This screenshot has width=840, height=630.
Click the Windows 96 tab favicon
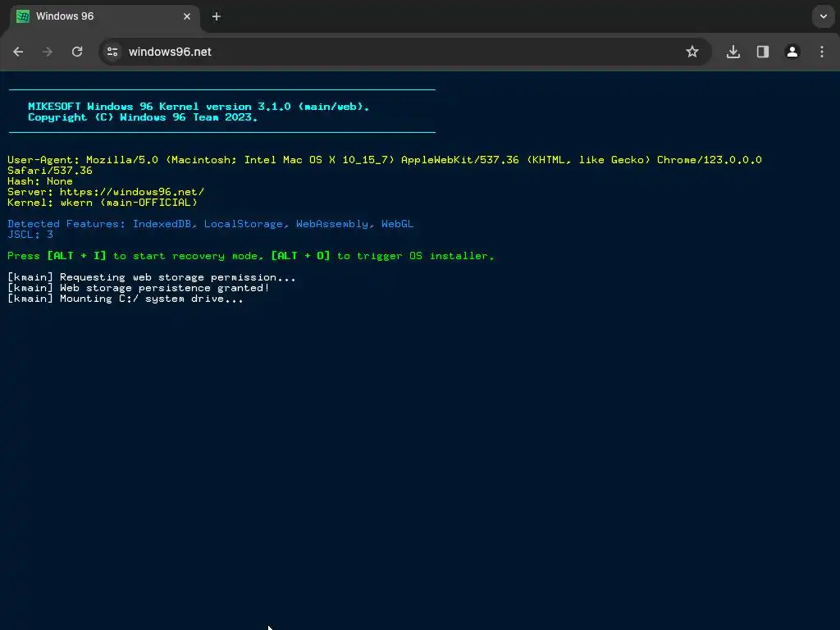[x=23, y=16]
